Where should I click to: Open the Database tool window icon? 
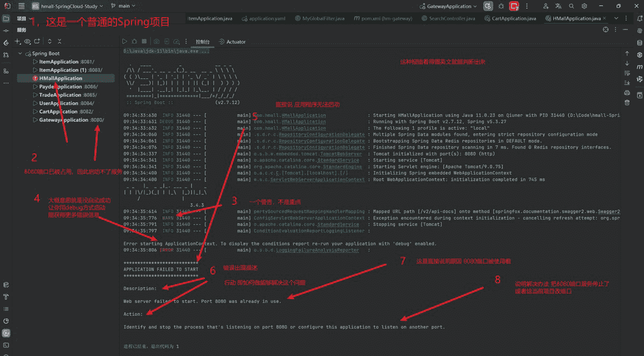point(639,42)
